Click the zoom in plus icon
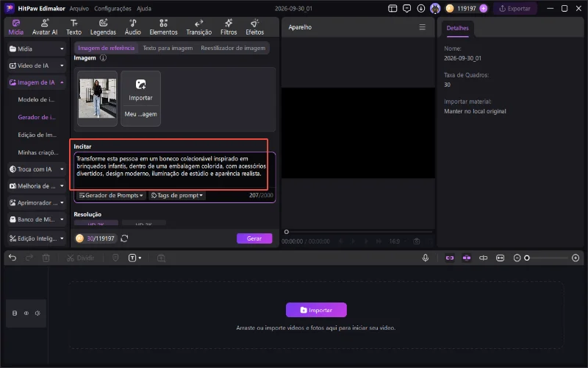This screenshot has height=368, width=588. [576, 258]
